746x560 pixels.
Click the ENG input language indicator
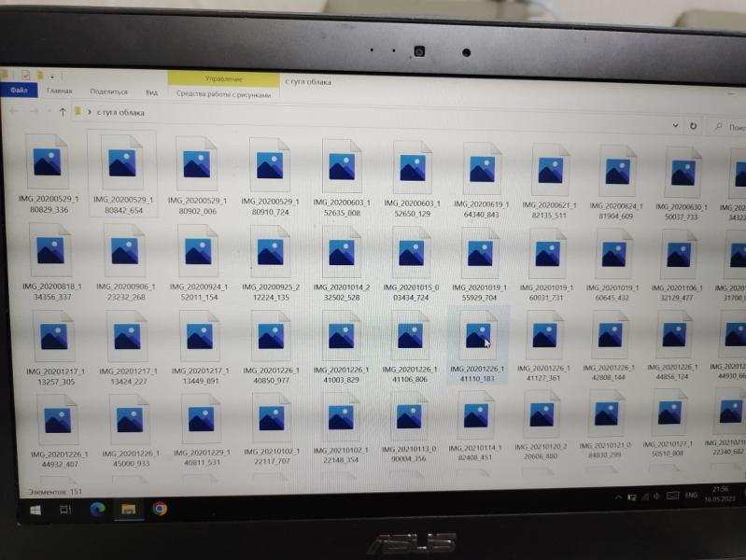pos(691,496)
